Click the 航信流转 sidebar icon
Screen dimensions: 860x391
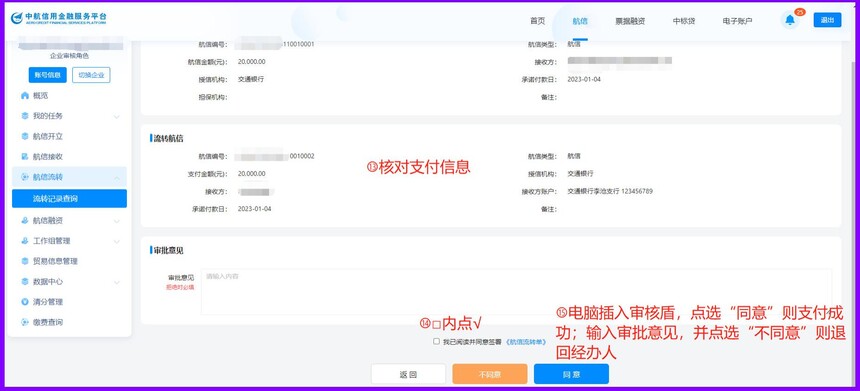[x=25, y=177]
